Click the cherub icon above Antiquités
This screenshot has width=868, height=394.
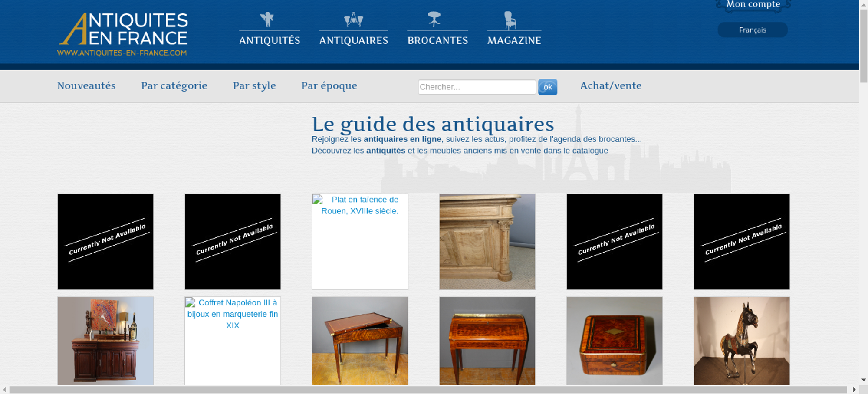[267, 20]
